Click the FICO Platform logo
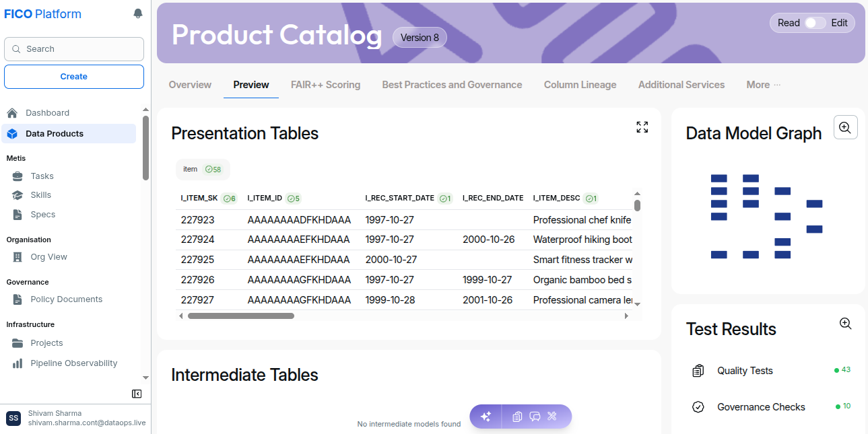Screen dimensions: 868x434 (x=43, y=14)
